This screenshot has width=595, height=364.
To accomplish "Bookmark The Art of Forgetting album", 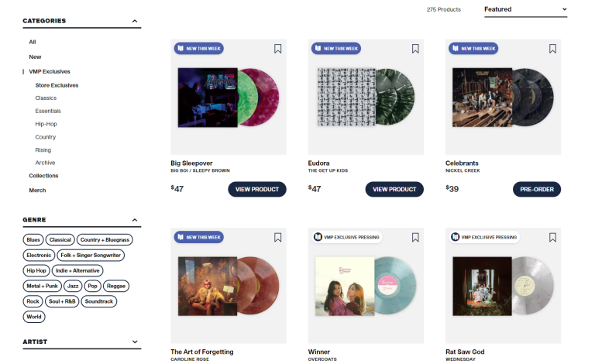I will (277, 237).
